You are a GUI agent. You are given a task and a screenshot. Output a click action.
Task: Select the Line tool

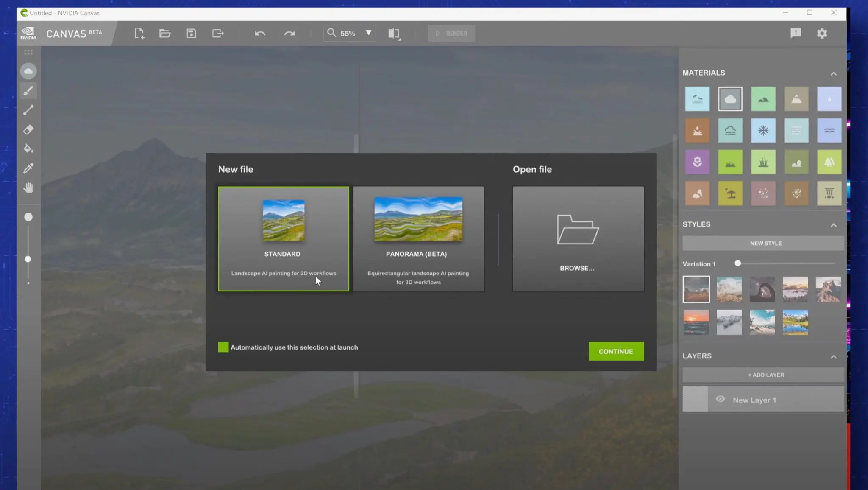pos(28,110)
